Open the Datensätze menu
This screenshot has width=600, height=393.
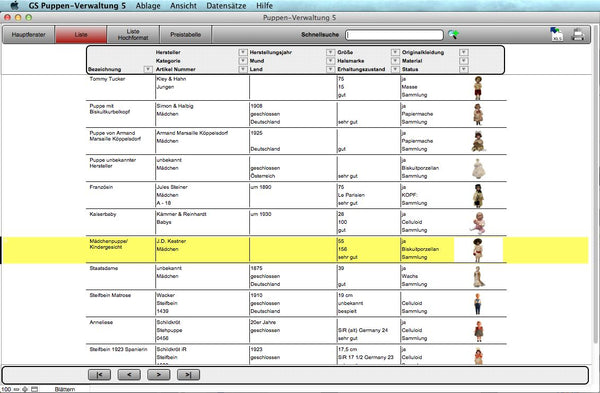coord(226,6)
